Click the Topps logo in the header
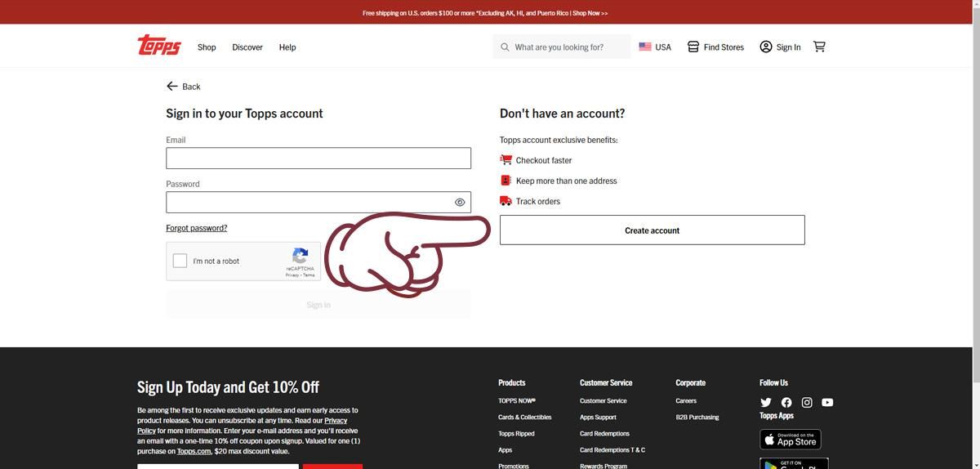 click(x=159, y=46)
